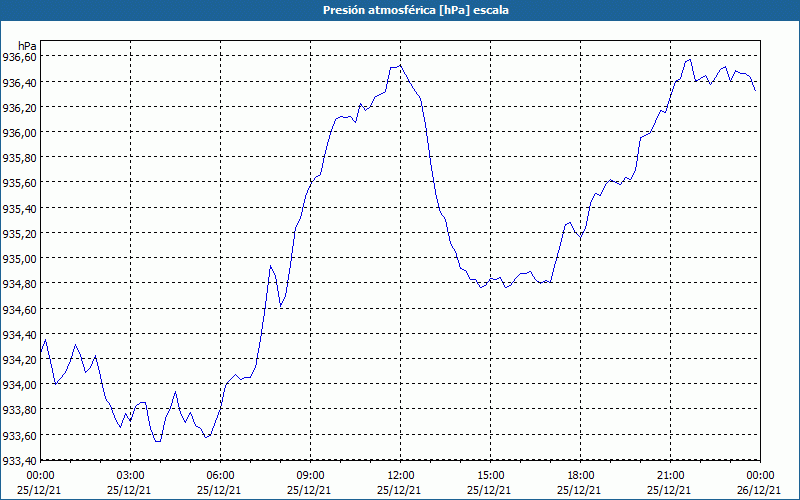Screen dimensions: 800x500
Task: Click the 936,60 y-axis label
Action: coord(19,57)
